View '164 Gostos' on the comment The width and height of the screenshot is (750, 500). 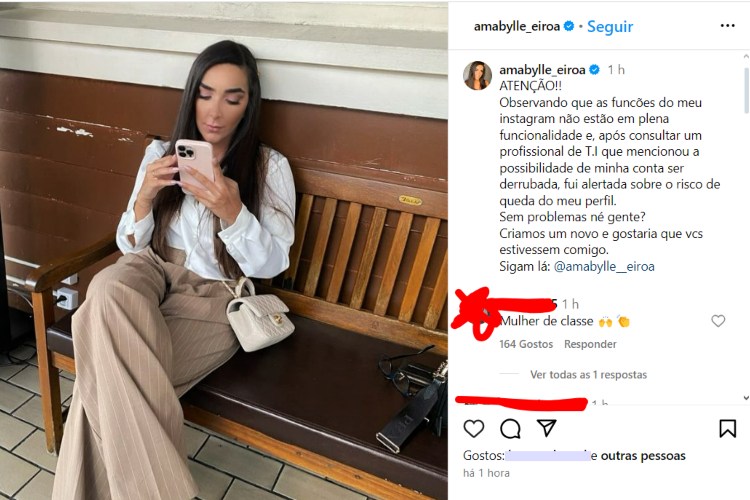[526, 344]
